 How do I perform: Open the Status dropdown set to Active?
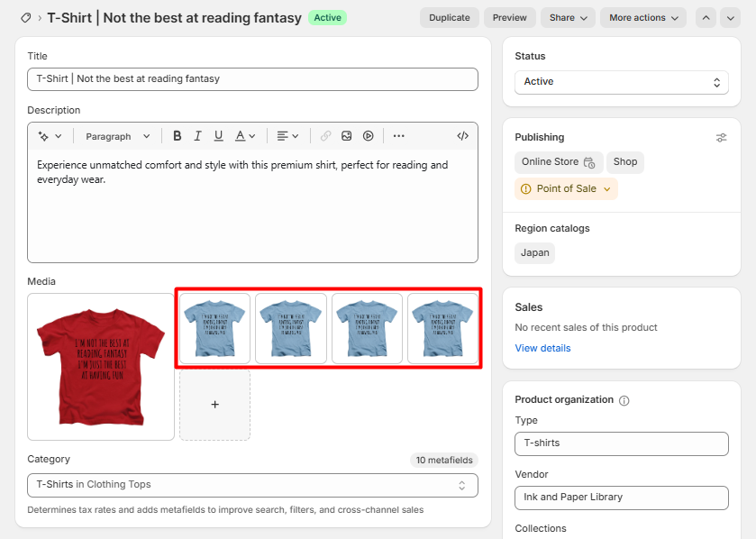[621, 82]
